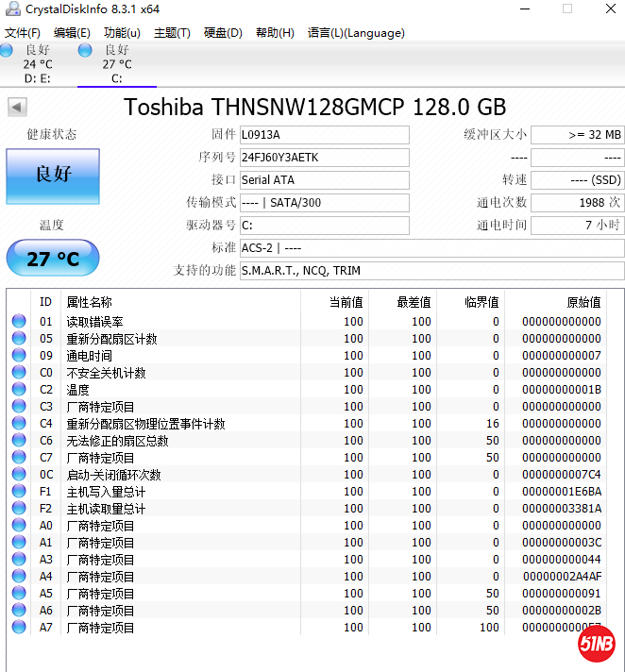Click the status orb for attribute C2 温度

tap(19, 390)
